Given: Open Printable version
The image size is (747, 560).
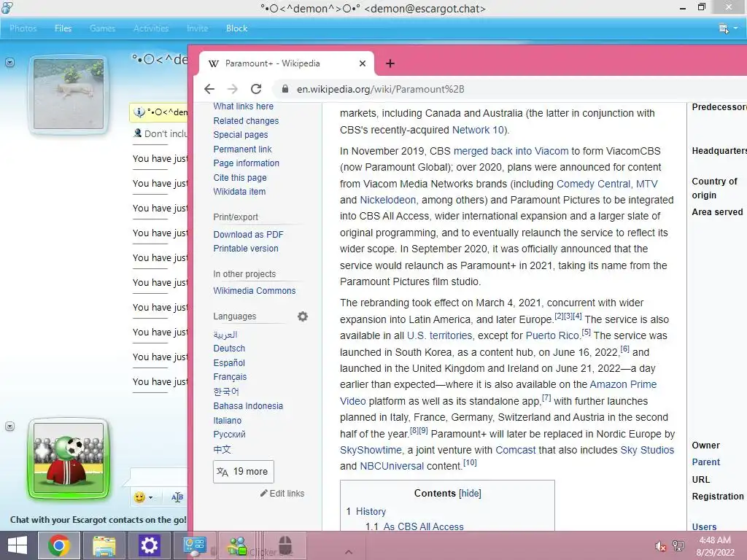Looking at the screenshot, I should click(246, 248).
